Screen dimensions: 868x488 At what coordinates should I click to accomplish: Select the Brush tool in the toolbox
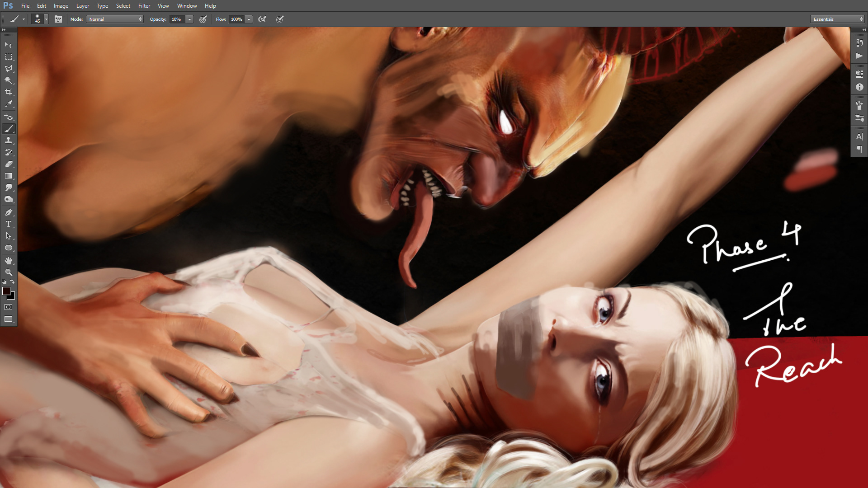[9, 129]
